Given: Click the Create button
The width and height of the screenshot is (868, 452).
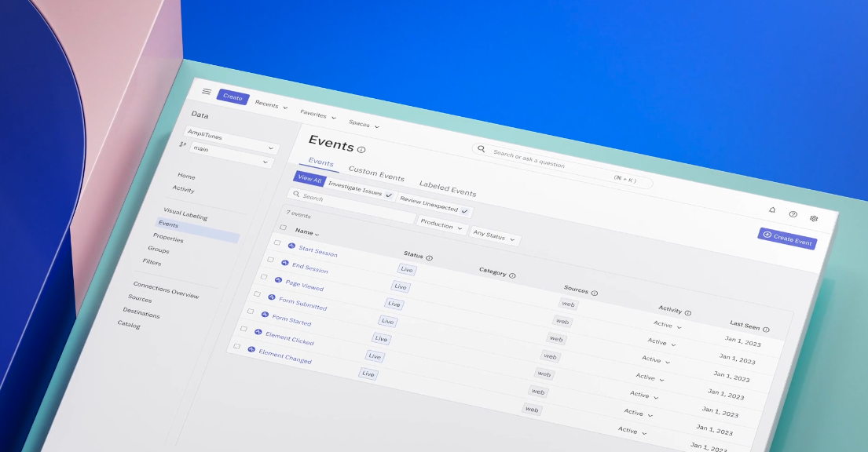Looking at the screenshot, I should click(x=233, y=97).
